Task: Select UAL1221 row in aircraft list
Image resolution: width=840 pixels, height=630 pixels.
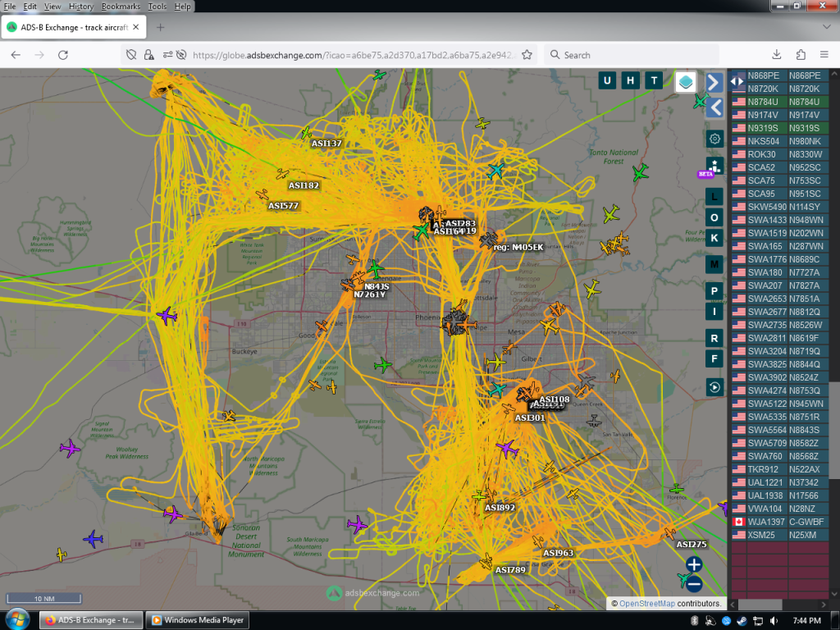Action: tap(780, 482)
